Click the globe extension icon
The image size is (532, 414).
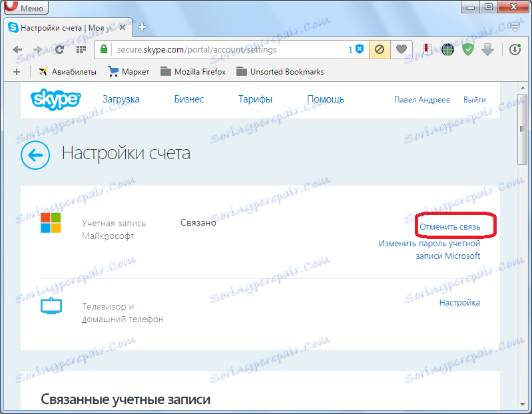(448, 50)
